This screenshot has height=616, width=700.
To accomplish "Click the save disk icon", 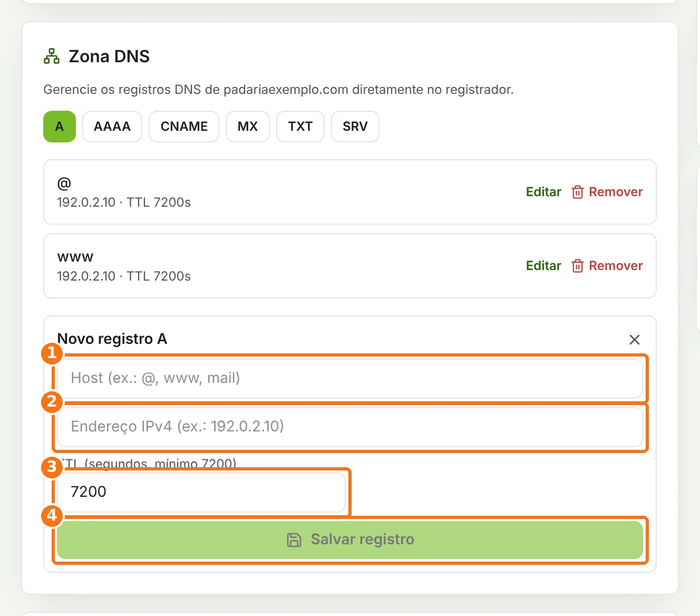I will coord(294,540).
